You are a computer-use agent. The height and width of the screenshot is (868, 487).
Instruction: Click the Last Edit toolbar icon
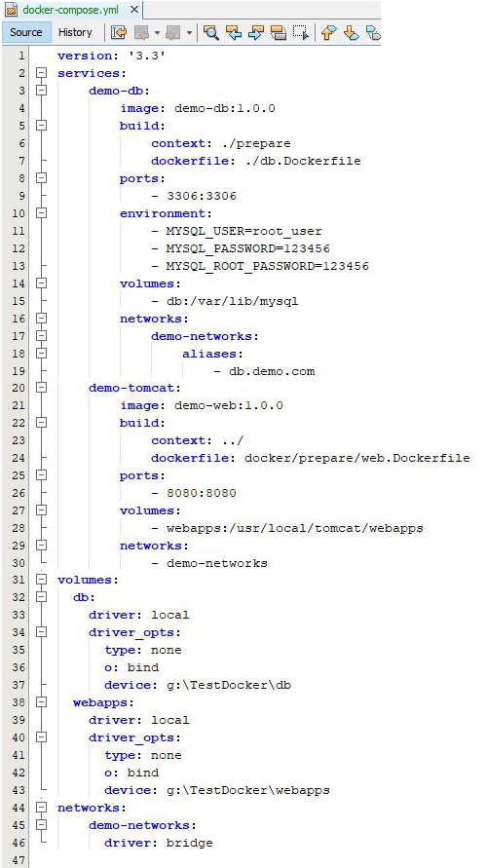coord(119,33)
